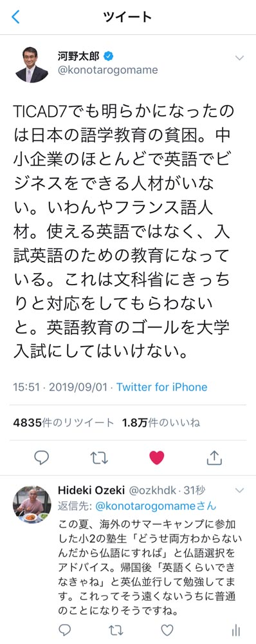Viewport: 256px width, 644px height.
Task: Open the dropdown chevron beside 河野太郎's name
Action: coord(239,58)
